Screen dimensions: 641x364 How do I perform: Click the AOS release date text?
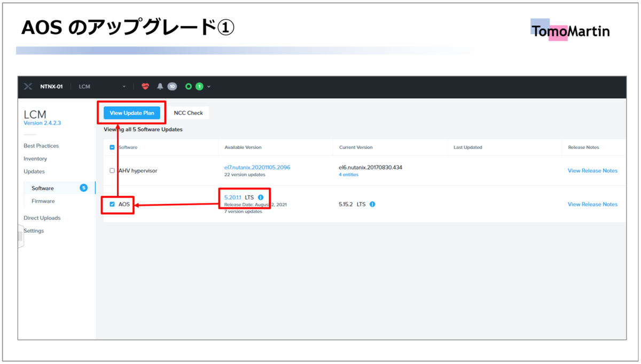coord(255,204)
